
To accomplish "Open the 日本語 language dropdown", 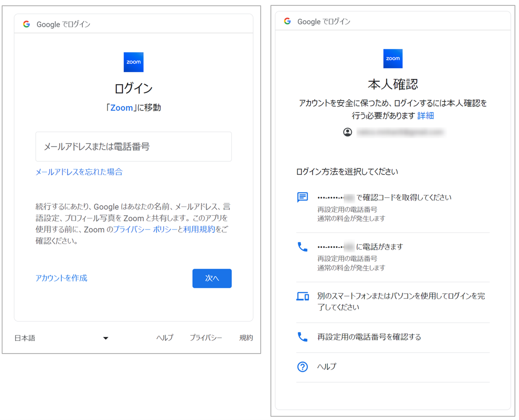I will tap(25, 337).
